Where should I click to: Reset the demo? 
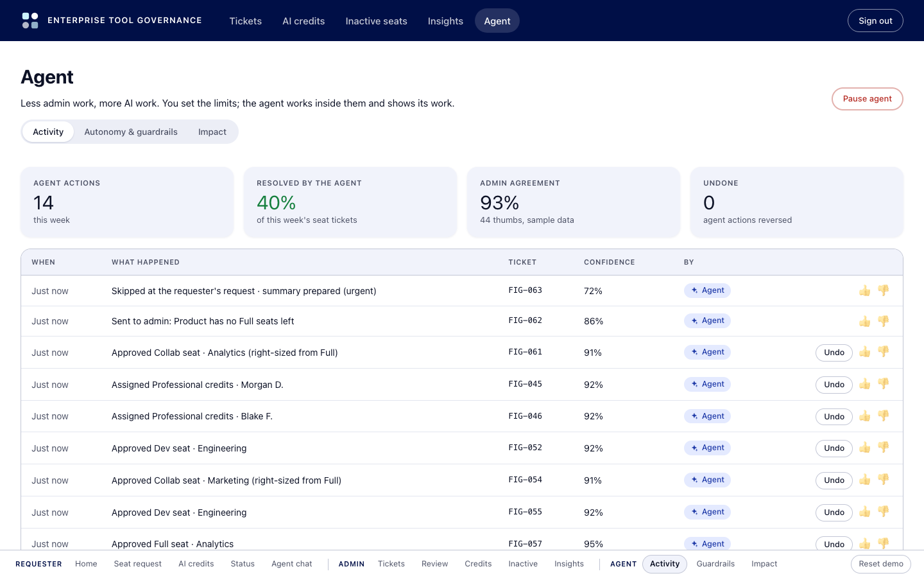(x=881, y=564)
